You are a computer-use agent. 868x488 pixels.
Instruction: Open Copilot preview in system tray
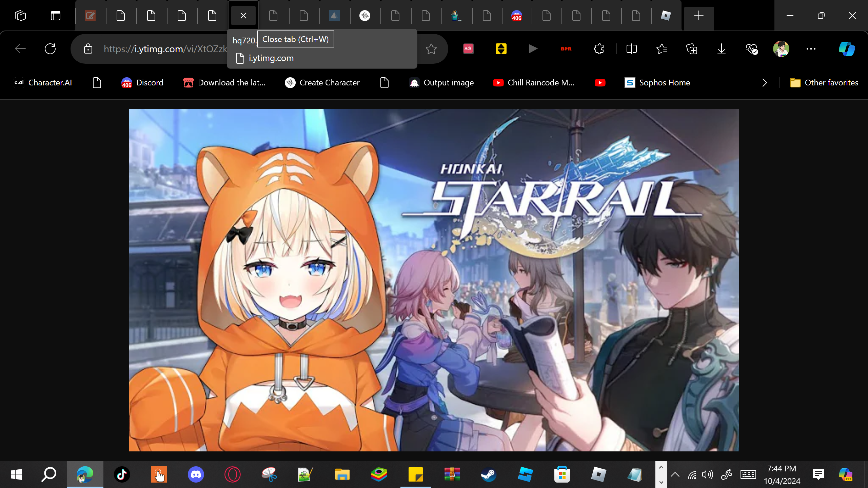point(846,474)
